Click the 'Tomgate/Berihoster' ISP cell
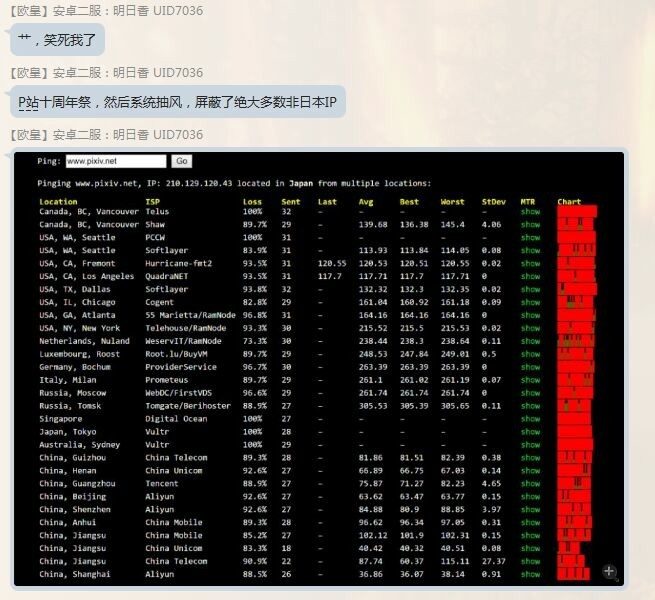The width and height of the screenshot is (655, 600). [188, 406]
